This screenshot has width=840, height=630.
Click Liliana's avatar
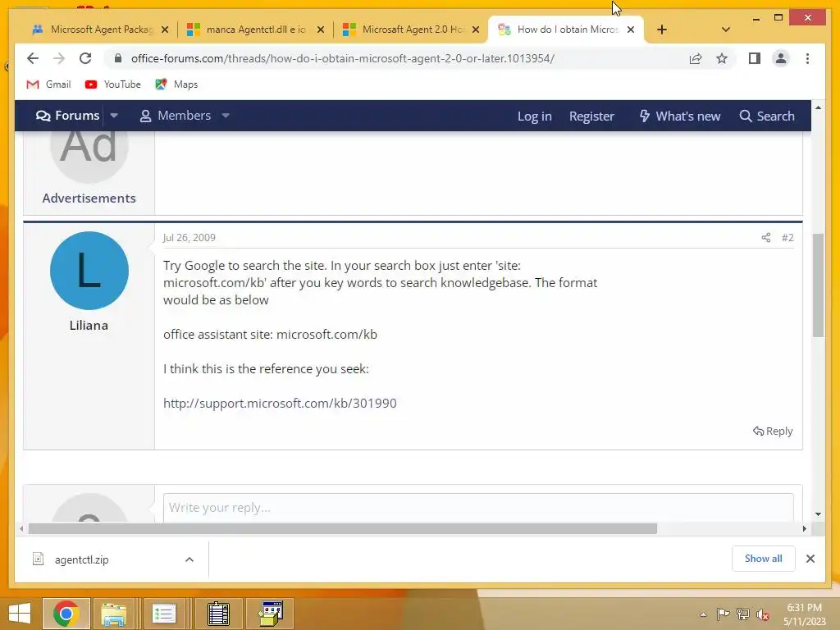89,271
